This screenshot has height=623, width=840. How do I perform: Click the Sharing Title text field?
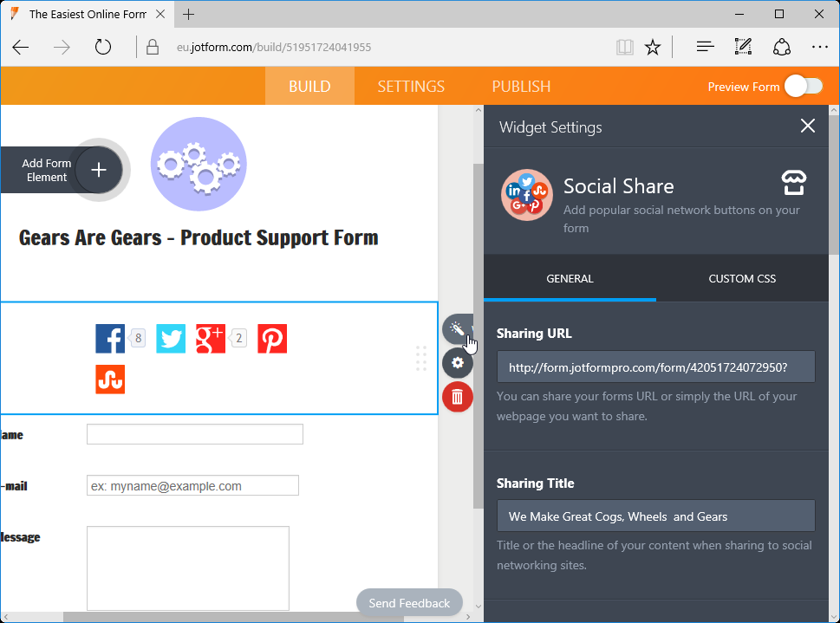coord(654,515)
